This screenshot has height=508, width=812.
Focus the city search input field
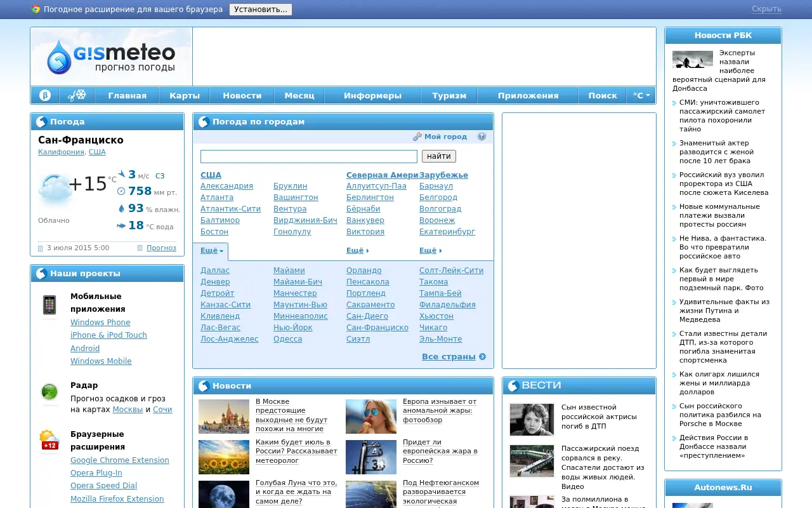point(309,156)
